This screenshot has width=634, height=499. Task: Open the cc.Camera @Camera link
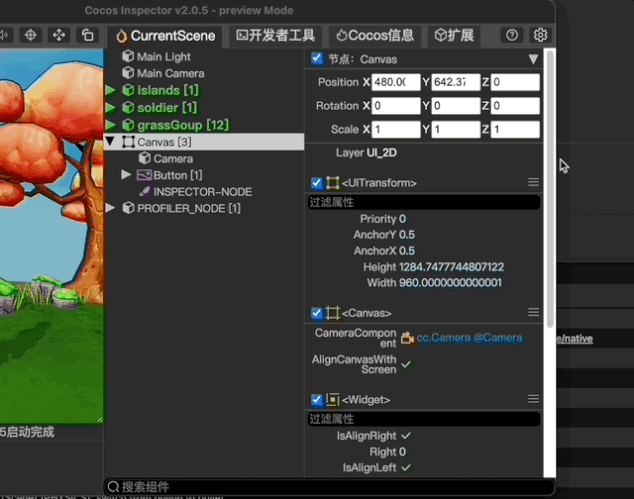(x=469, y=338)
